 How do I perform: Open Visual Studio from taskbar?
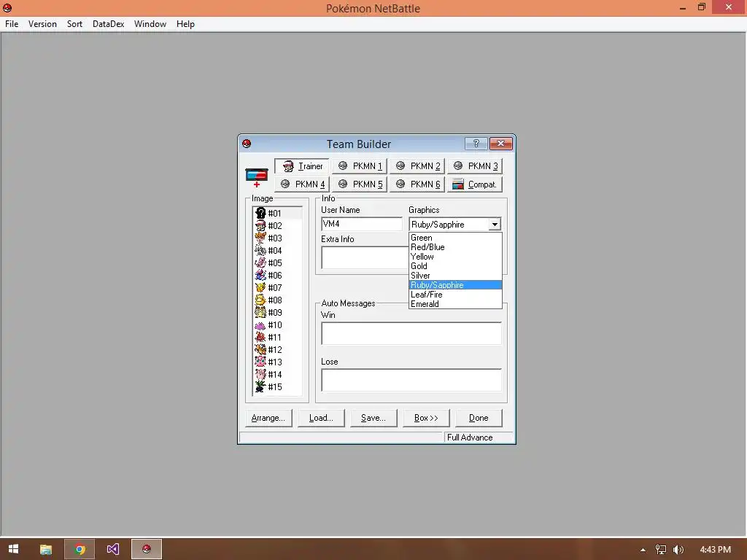(x=113, y=549)
